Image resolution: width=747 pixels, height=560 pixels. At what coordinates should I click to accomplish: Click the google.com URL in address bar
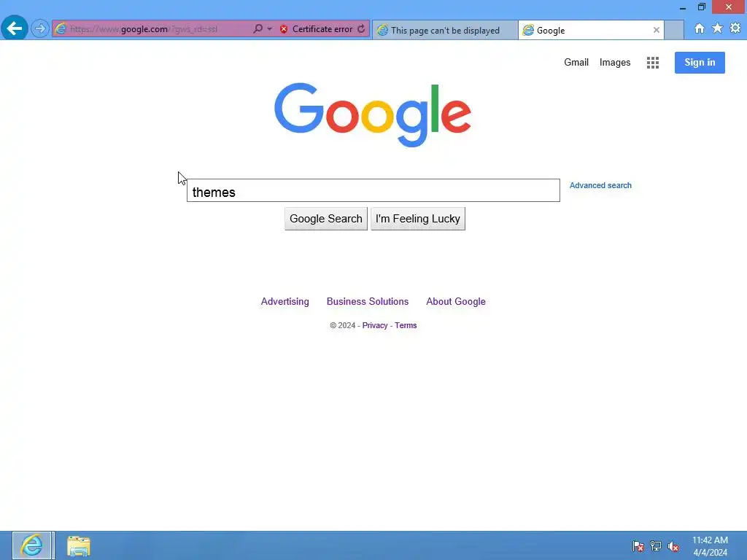(x=144, y=29)
